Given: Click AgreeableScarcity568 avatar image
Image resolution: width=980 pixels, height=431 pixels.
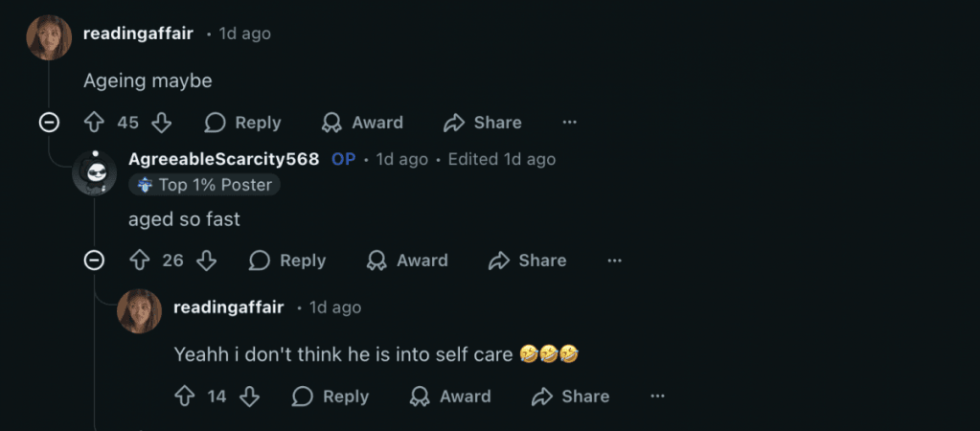Looking at the screenshot, I should click(x=95, y=173).
